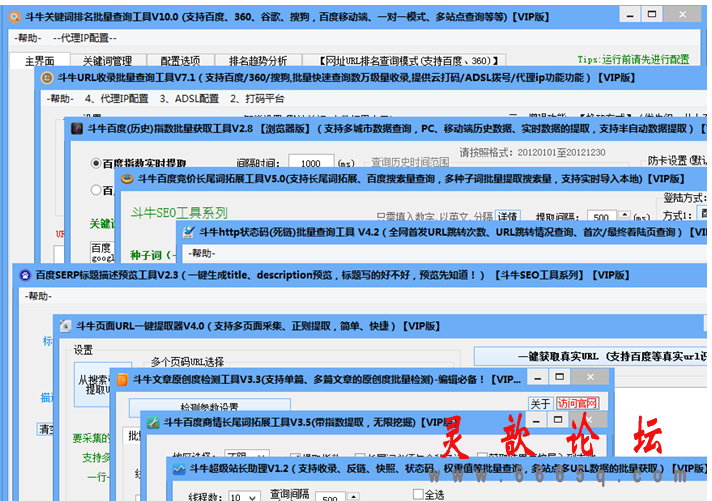Click the 超级站长助理 V1.2 title bar

tap(437, 468)
